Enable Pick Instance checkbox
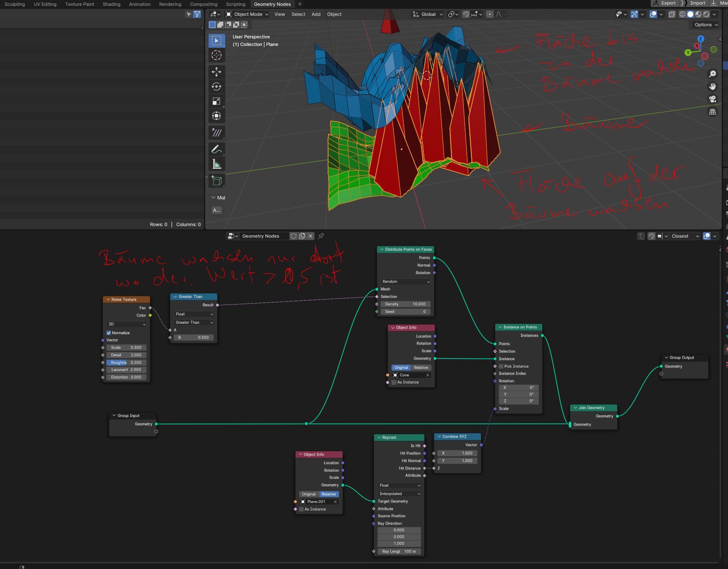The width and height of the screenshot is (728, 569). [501, 366]
